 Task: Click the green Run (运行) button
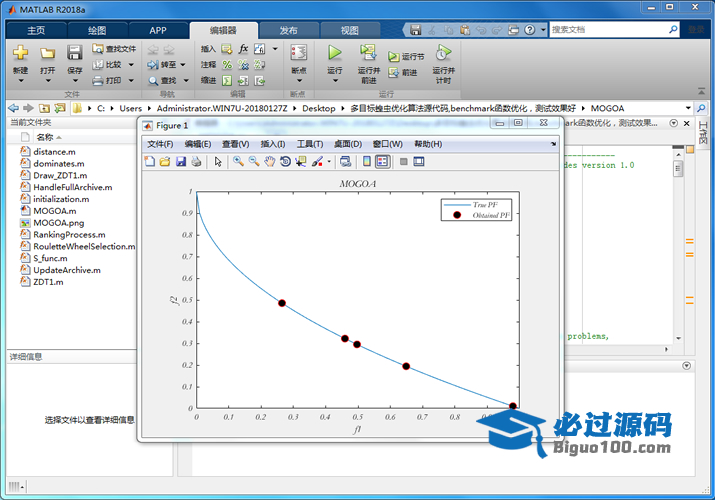(x=334, y=53)
